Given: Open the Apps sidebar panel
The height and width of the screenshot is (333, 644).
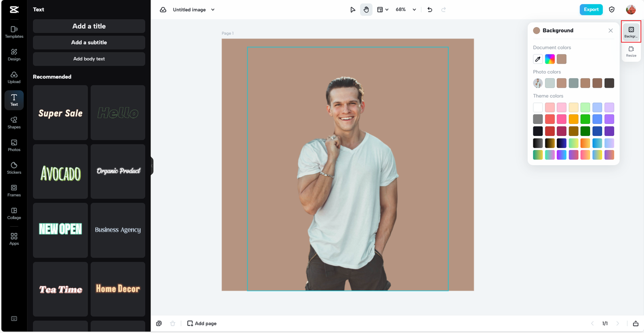Looking at the screenshot, I should pyautogui.click(x=14, y=239).
